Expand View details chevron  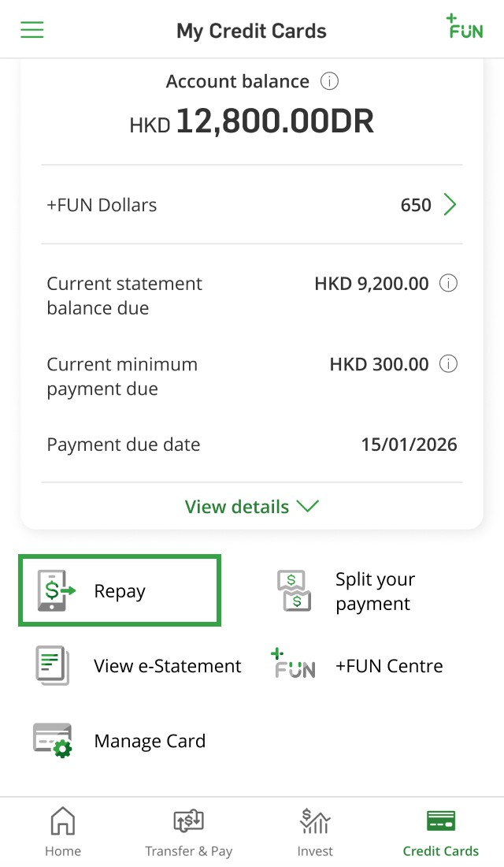(x=306, y=507)
